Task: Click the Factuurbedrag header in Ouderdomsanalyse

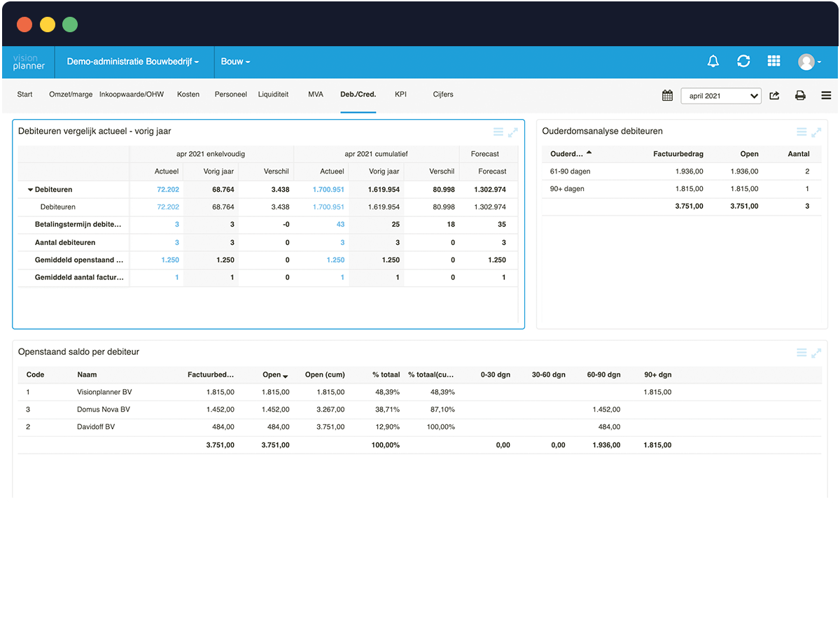Action: pos(678,154)
